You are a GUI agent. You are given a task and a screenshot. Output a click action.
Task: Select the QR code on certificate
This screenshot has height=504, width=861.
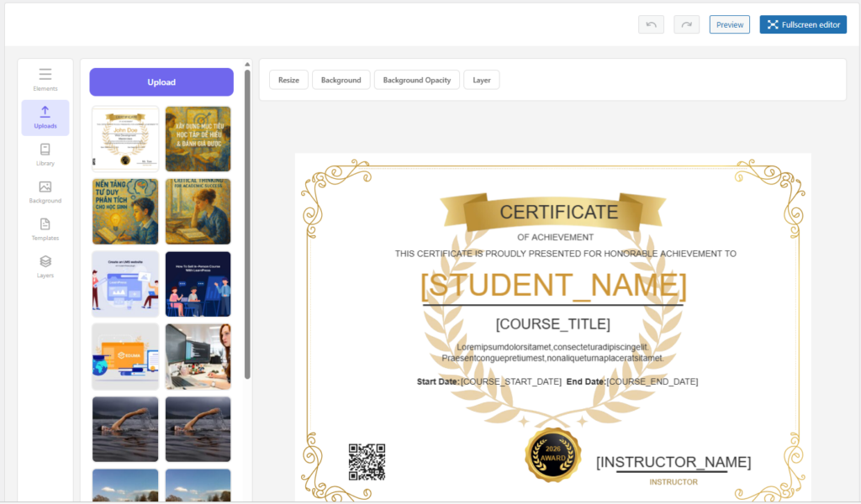click(x=367, y=462)
